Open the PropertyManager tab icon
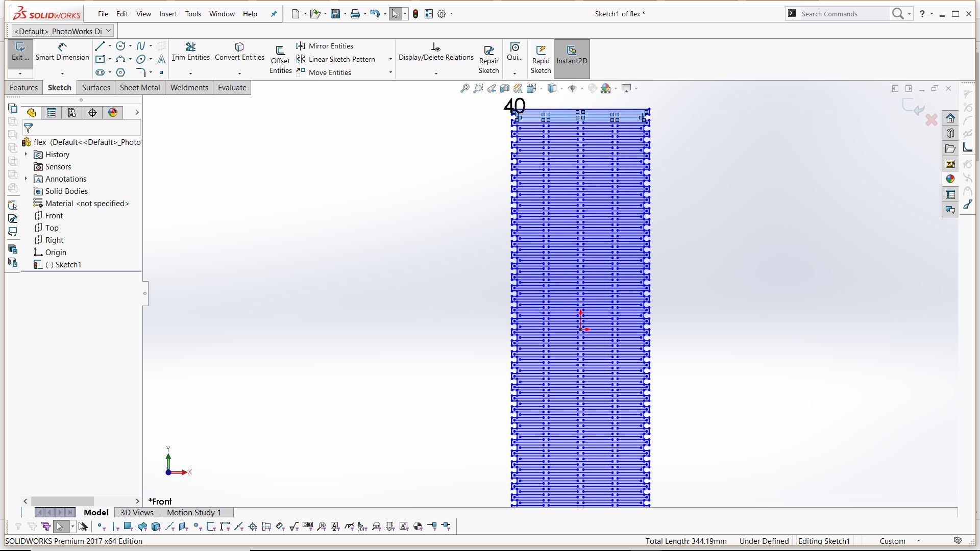 click(52, 113)
